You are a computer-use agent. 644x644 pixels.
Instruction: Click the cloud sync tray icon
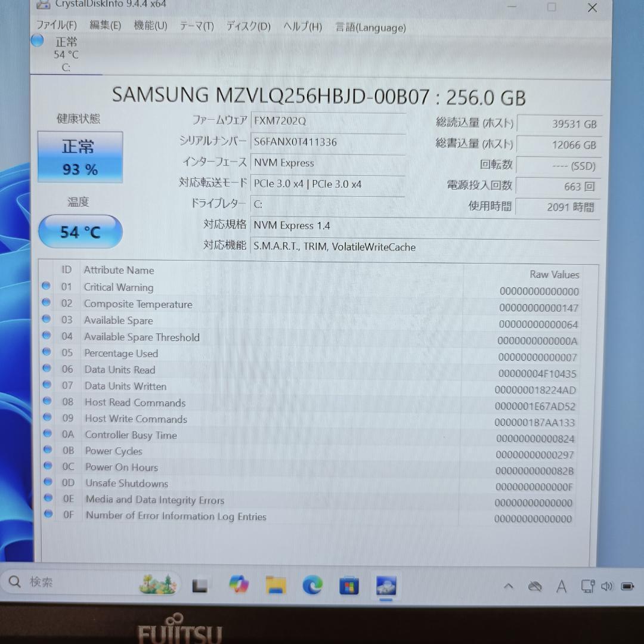[534, 587]
